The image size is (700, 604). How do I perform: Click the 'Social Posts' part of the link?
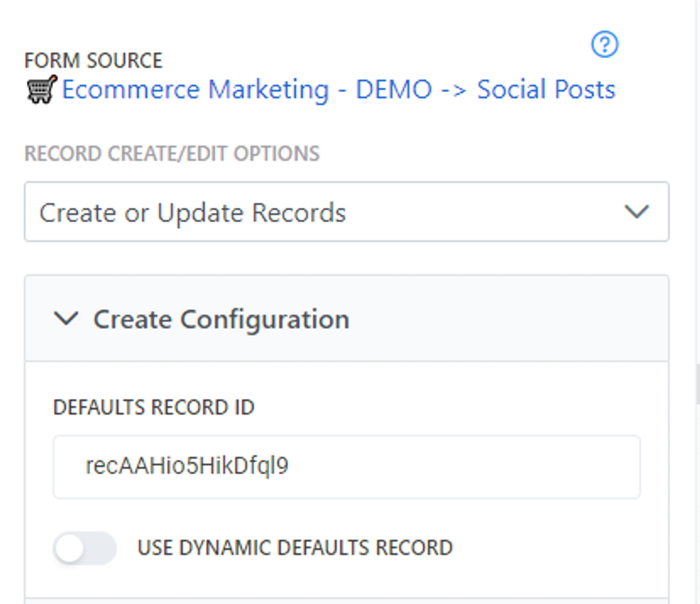coord(546,90)
